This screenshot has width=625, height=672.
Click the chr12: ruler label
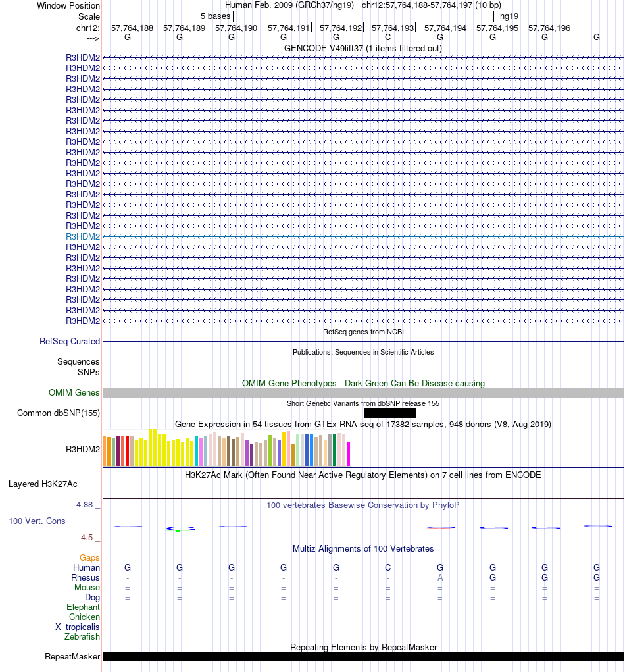[87, 28]
